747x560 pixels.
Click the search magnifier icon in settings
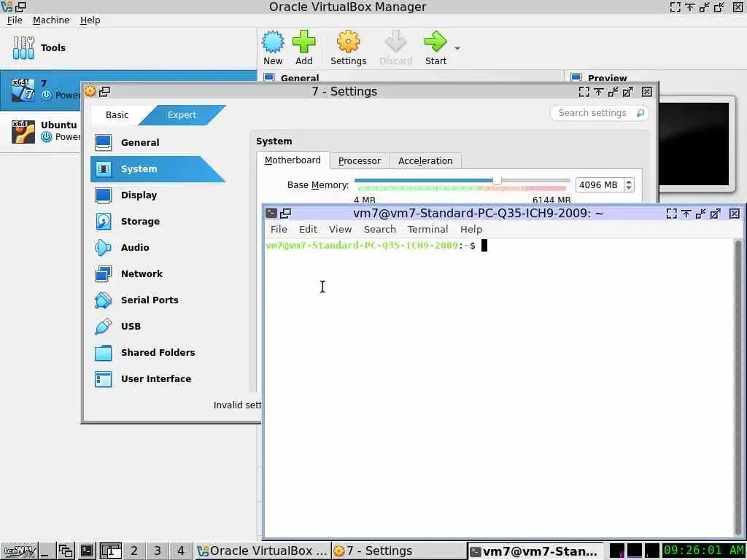pyautogui.click(x=640, y=113)
